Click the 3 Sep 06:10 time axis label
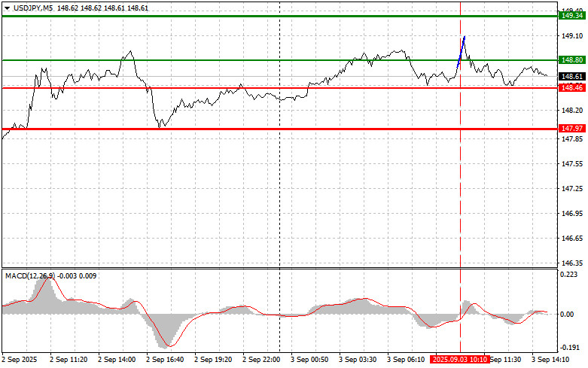The width and height of the screenshot is (588, 368). pyautogui.click(x=406, y=360)
